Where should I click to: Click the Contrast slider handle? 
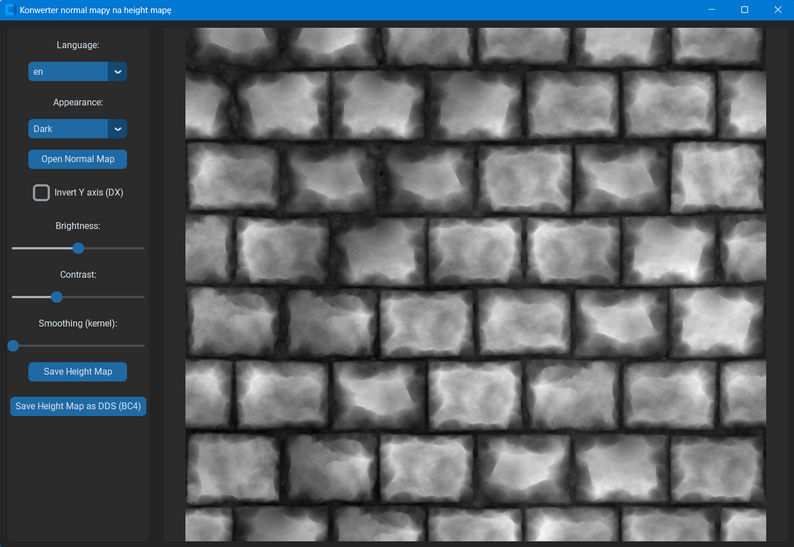coord(57,297)
